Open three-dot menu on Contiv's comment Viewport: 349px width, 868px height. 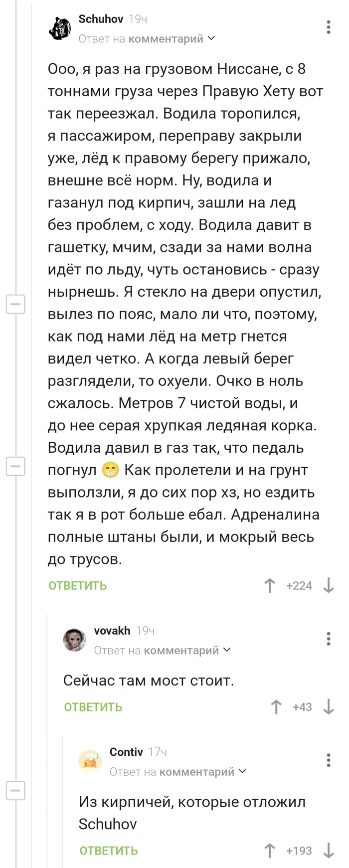tap(328, 760)
